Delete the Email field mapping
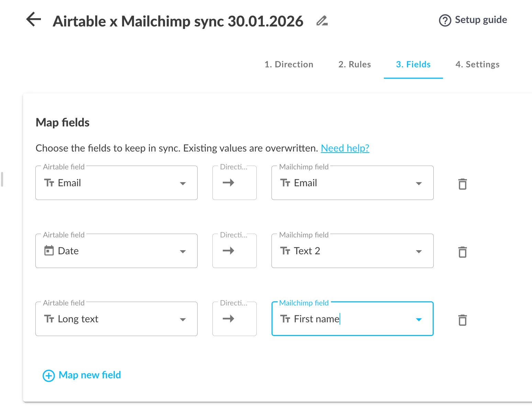This screenshot has height=413, width=532. [462, 184]
